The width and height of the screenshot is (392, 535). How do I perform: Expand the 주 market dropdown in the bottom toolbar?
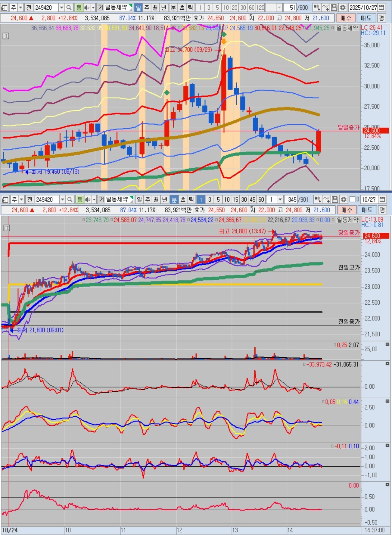(21, 199)
